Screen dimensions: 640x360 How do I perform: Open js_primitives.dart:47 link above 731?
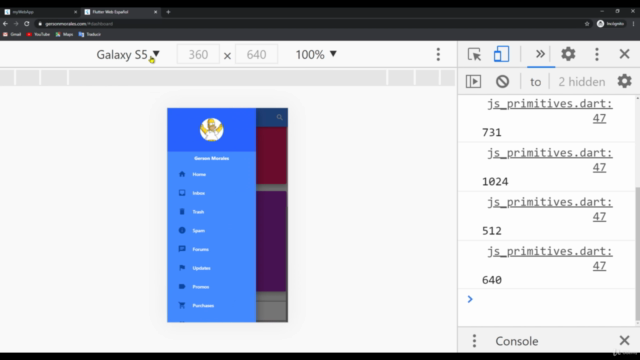tap(550, 111)
